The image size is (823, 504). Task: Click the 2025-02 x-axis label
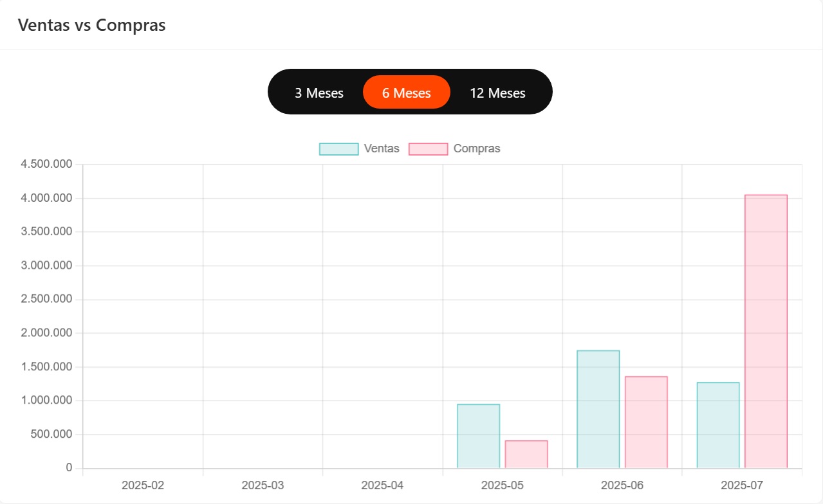coord(143,485)
